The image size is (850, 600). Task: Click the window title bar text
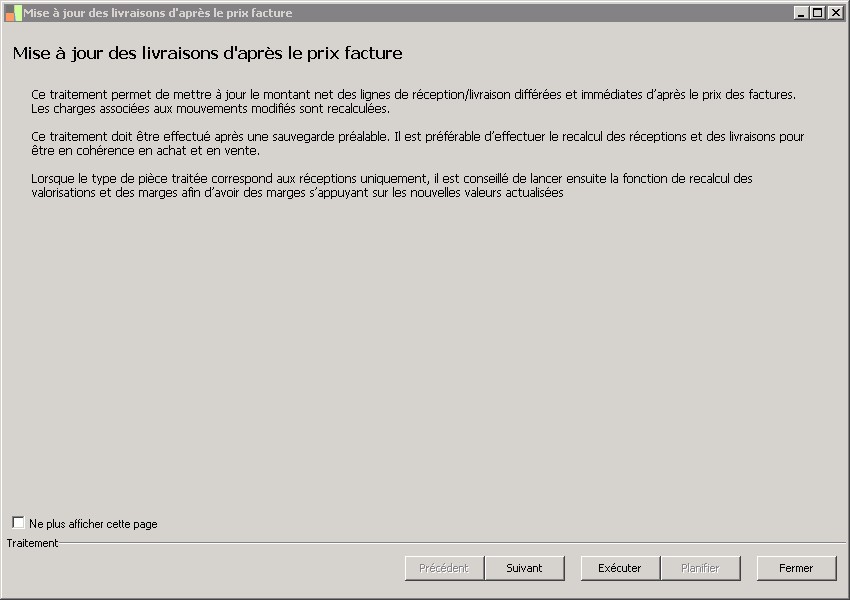pos(158,13)
